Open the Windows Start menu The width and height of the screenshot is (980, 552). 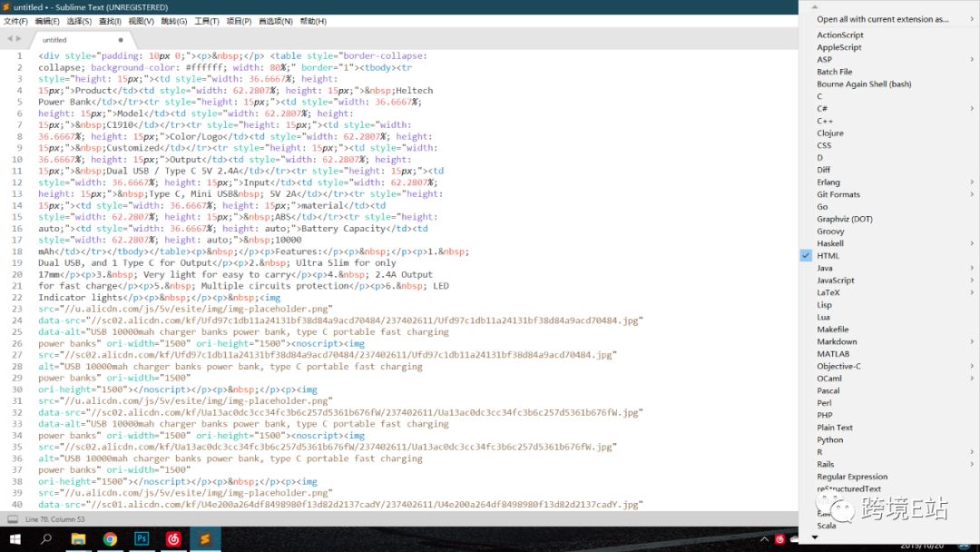tap(15, 539)
